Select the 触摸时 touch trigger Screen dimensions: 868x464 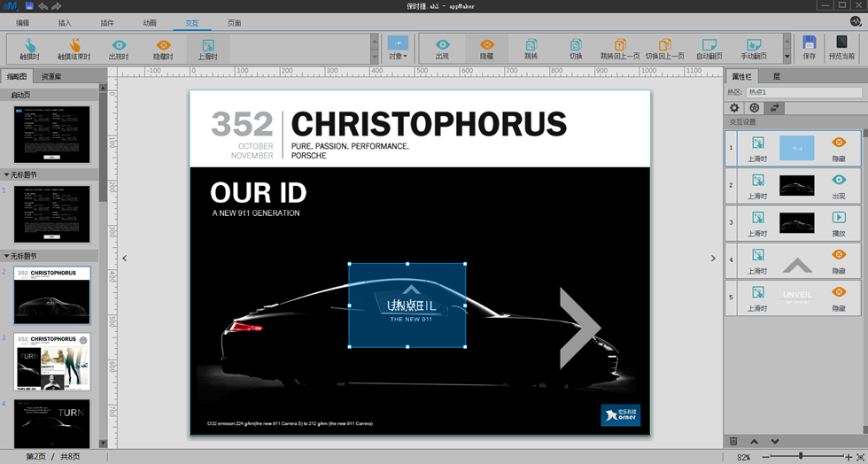29,50
